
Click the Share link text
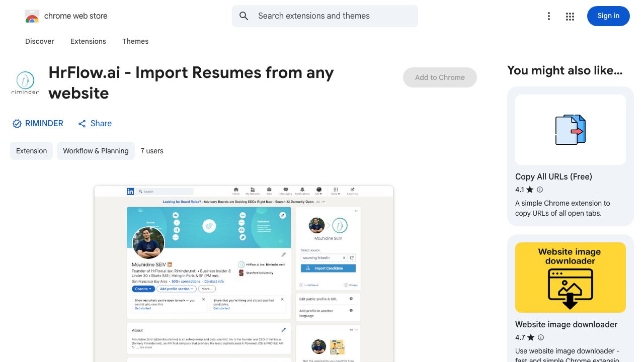pyautogui.click(x=101, y=124)
